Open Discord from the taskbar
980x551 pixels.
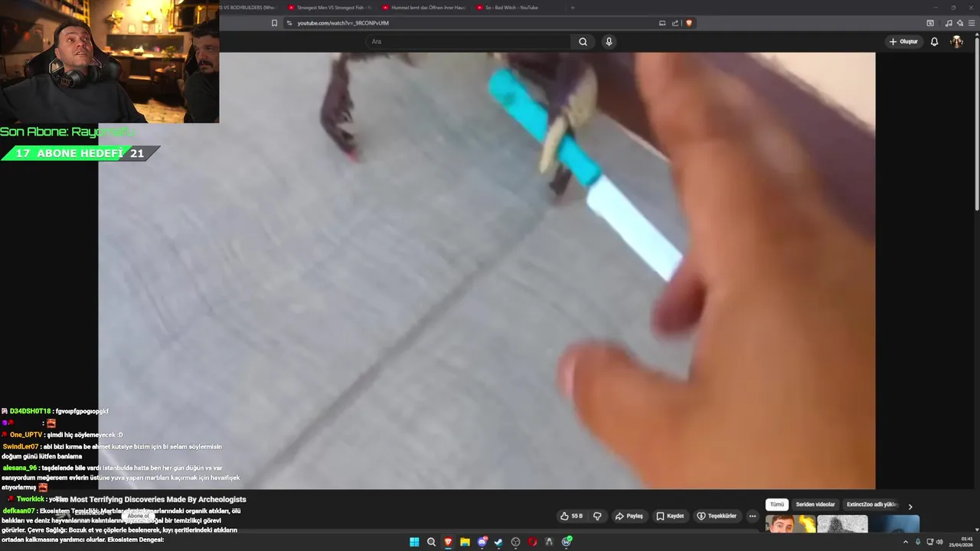coord(482,542)
